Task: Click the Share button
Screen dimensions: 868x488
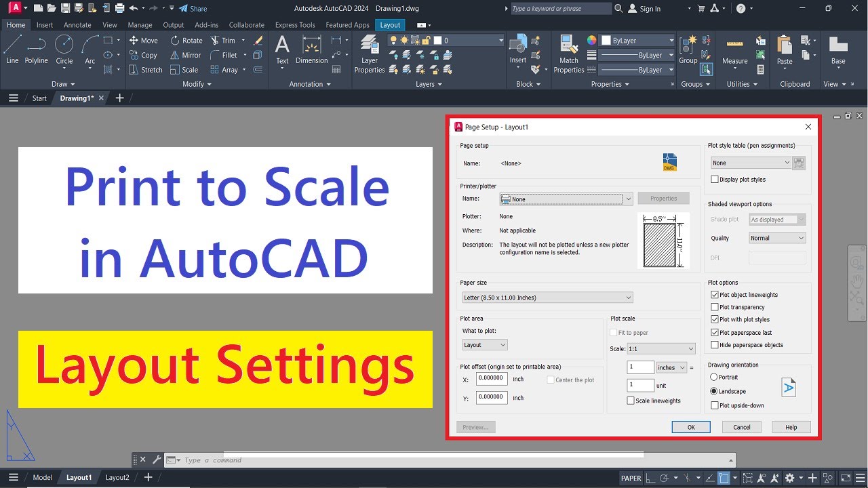Action: tap(193, 9)
